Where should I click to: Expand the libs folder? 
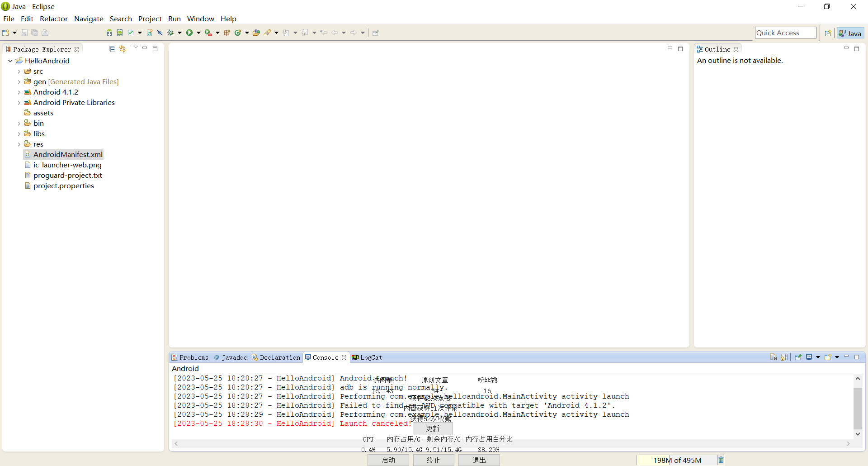coord(19,134)
